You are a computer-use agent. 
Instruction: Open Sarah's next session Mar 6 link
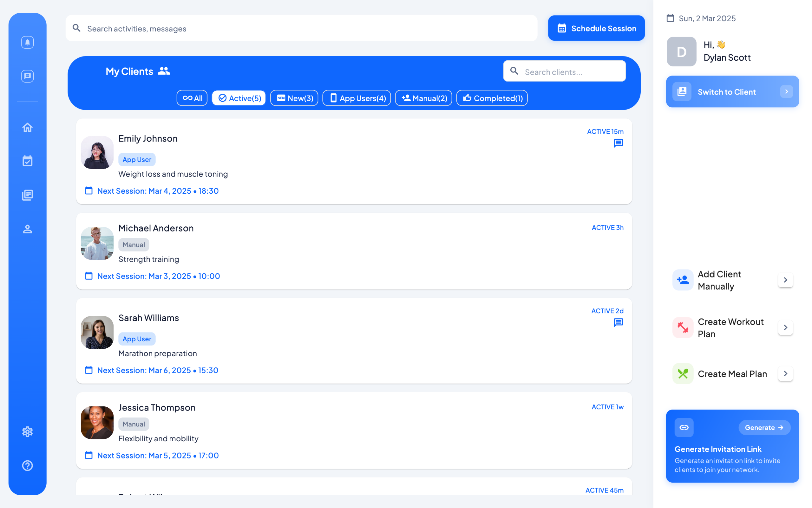pos(158,370)
